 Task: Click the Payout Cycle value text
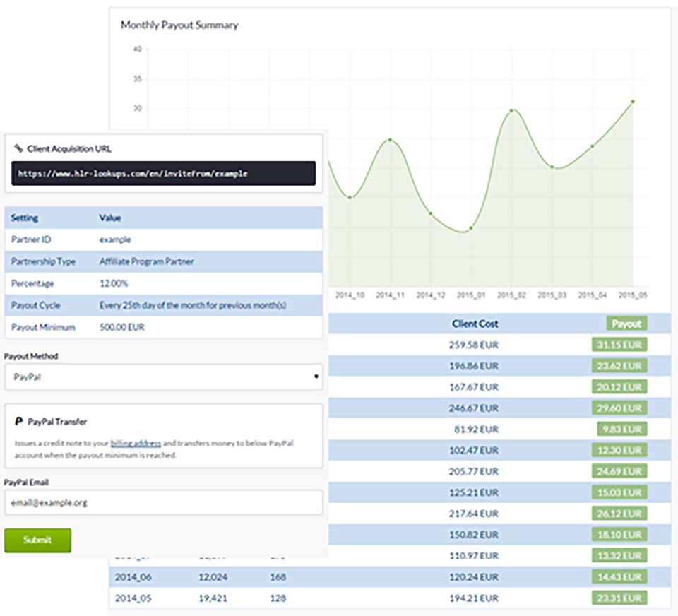[x=193, y=305]
